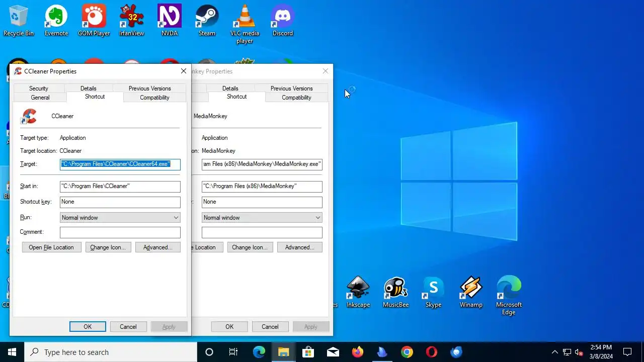Select the GOM Player desktop shortcut

(94, 21)
